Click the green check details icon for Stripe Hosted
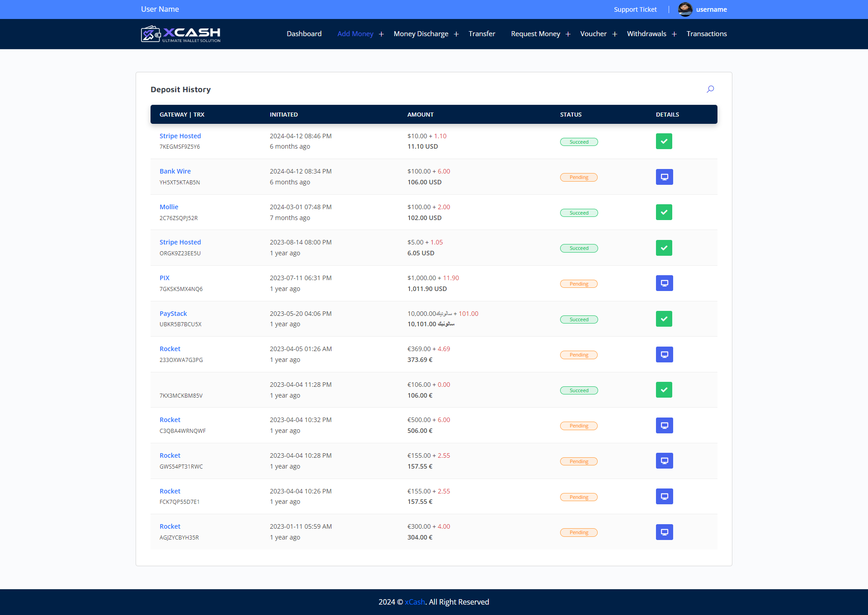Image resolution: width=868 pixels, height=615 pixels. click(664, 141)
